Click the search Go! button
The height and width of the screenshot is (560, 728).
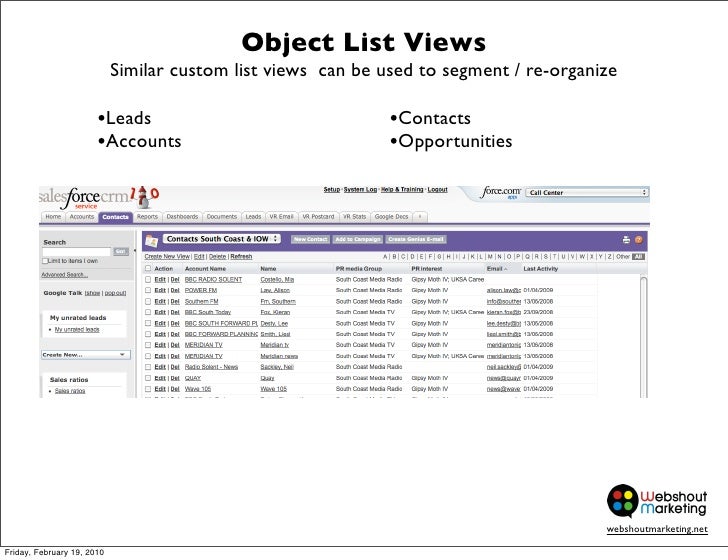coord(121,251)
